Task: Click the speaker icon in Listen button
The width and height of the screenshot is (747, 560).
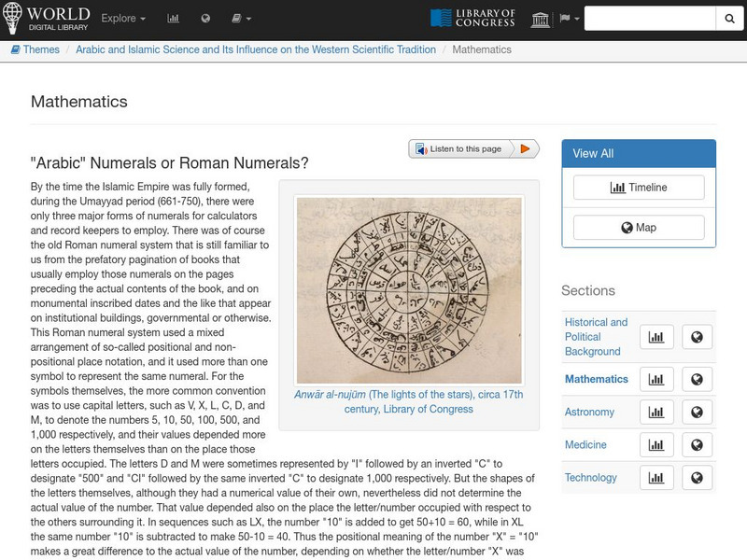Action: [x=421, y=149]
